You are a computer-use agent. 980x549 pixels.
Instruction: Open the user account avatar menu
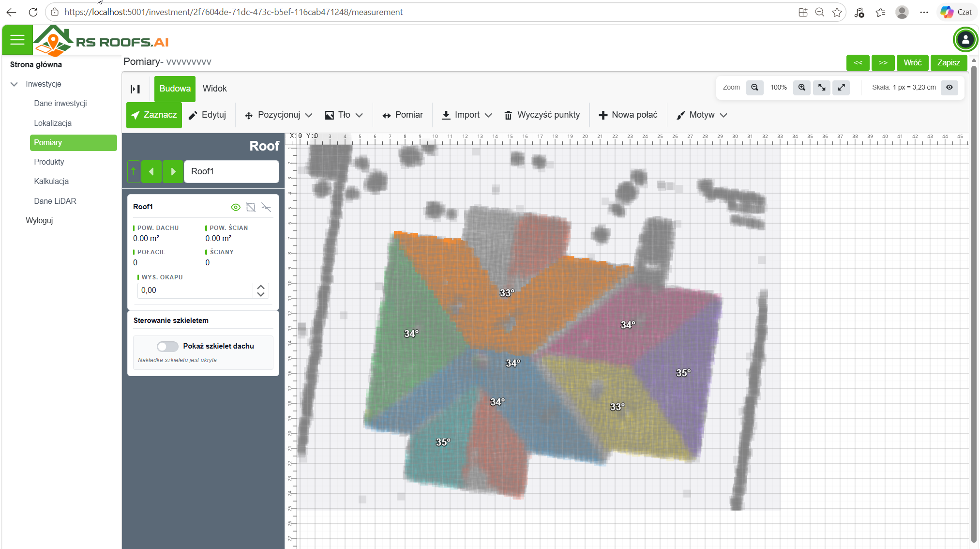965,40
